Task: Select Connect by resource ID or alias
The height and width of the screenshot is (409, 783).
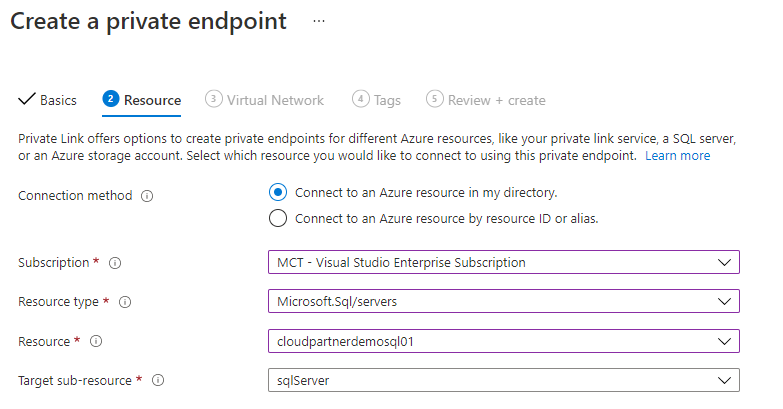Action: click(x=278, y=218)
